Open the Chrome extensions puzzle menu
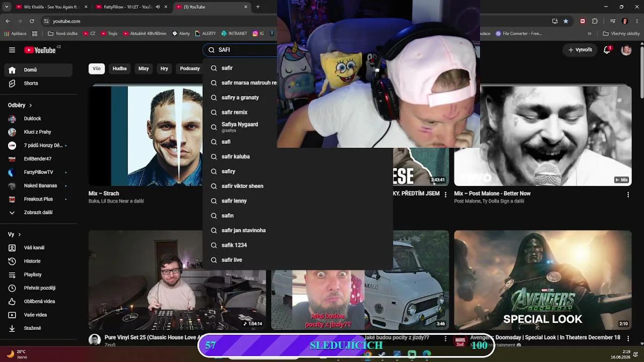Screen dimensions: 644x362 point(595,21)
